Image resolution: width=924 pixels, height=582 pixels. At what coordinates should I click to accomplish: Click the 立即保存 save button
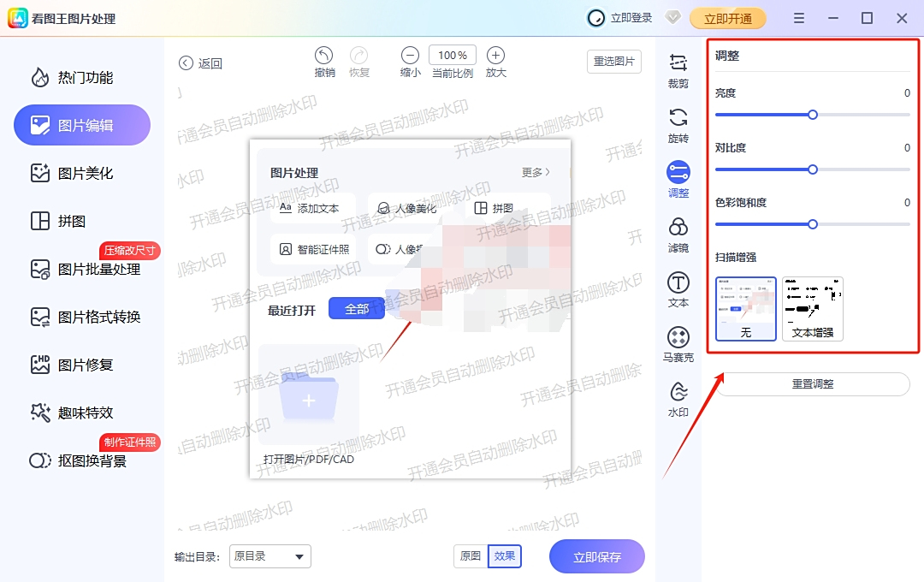[596, 555]
